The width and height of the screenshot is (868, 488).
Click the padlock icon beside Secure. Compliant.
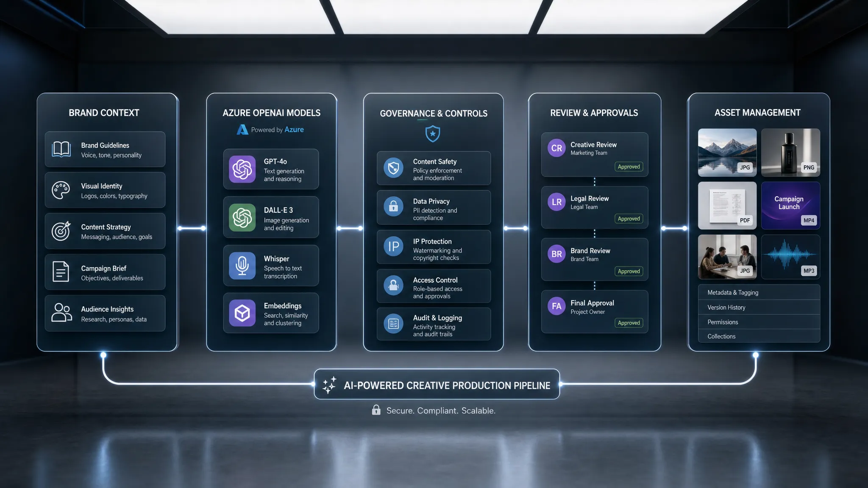pyautogui.click(x=376, y=410)
